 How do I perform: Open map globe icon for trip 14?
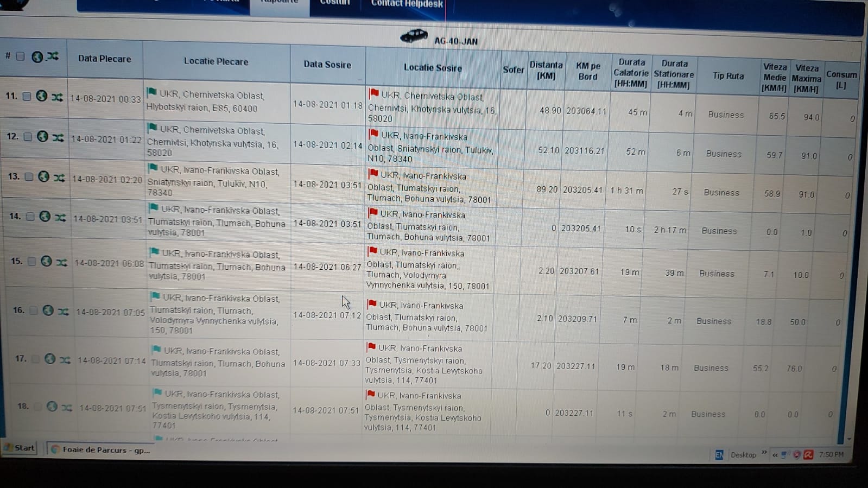coord(45,217)
